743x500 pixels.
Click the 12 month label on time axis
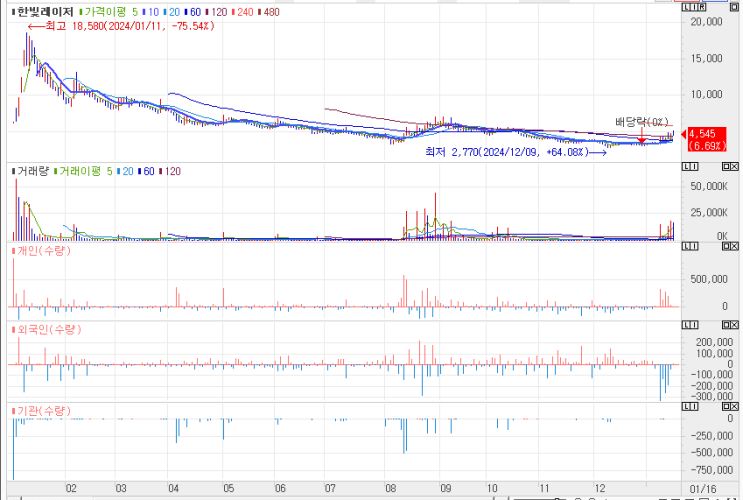point(600,488)
